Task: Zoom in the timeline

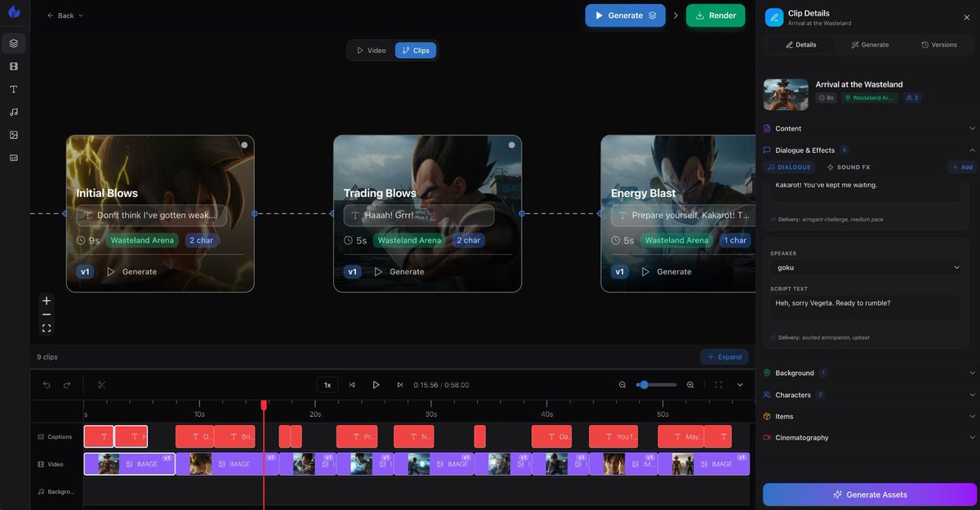Action: point(690,385)
